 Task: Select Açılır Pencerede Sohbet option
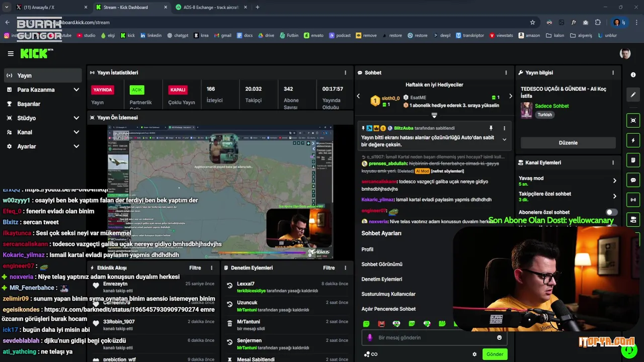pos(388,309)
